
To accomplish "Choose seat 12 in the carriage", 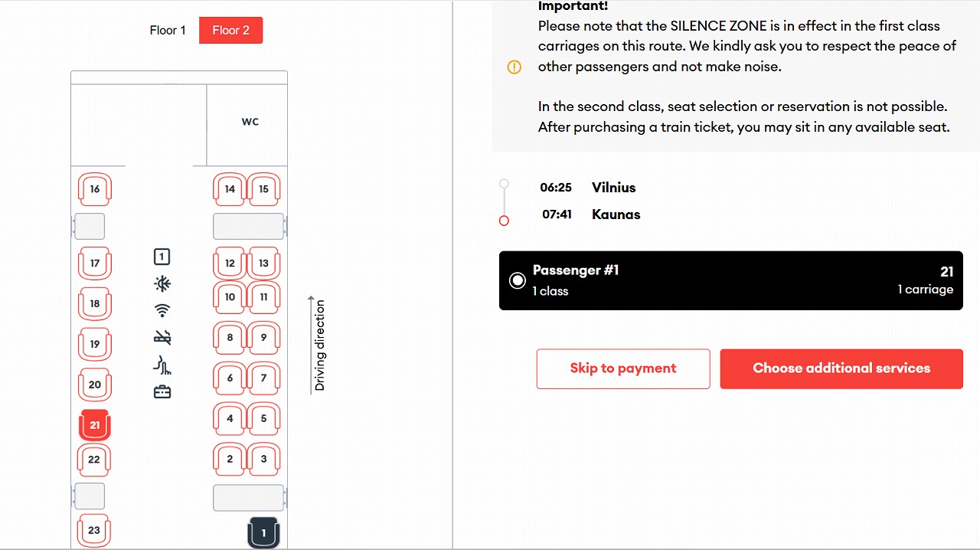I will point(230,263).
